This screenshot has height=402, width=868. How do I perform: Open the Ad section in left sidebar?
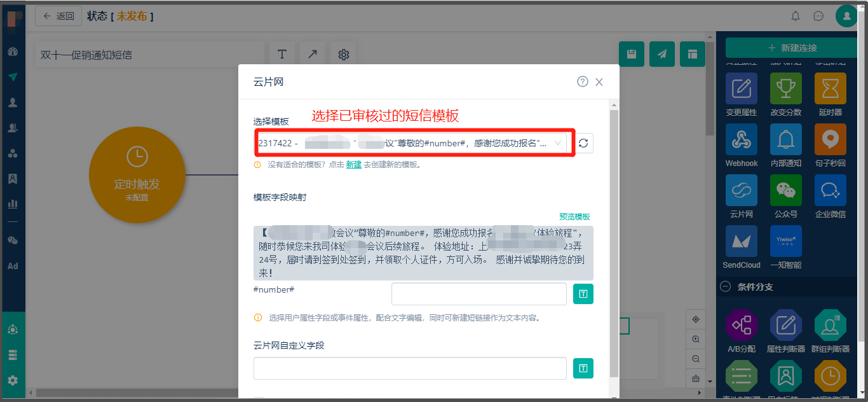(13, 266)
